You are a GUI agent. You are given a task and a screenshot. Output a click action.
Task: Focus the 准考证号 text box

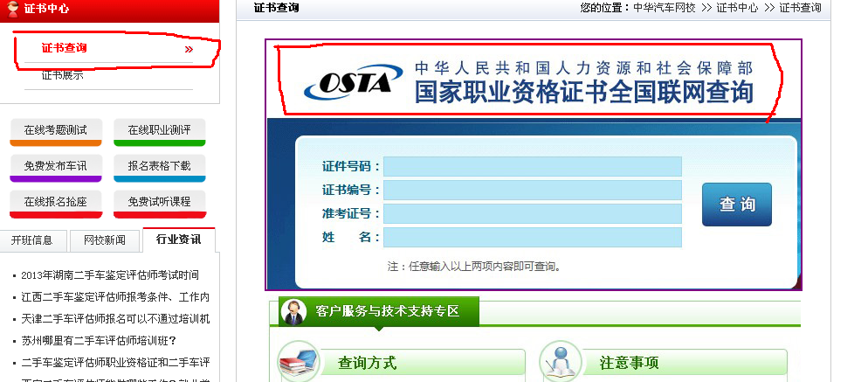coord(532,213)
